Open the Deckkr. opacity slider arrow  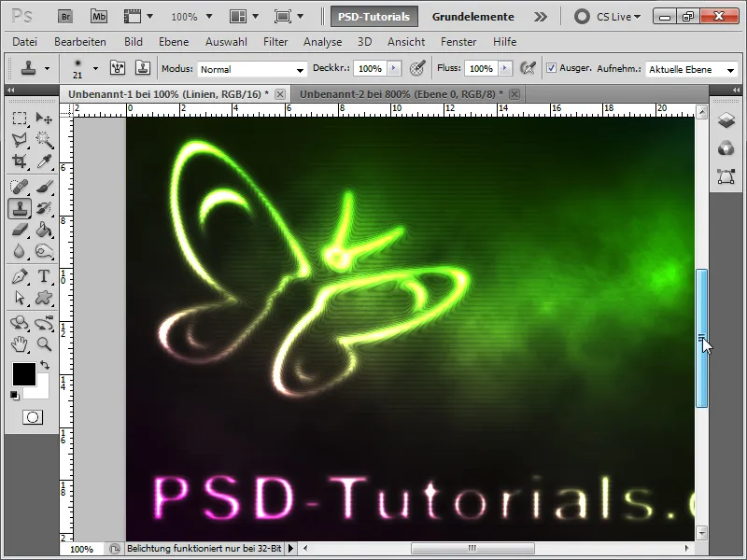pos(393,68)
